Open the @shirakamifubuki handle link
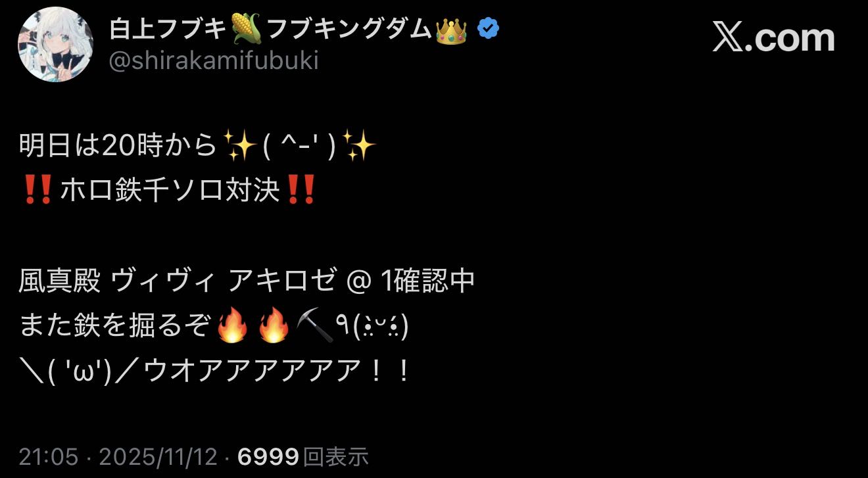 pos(212,61)
